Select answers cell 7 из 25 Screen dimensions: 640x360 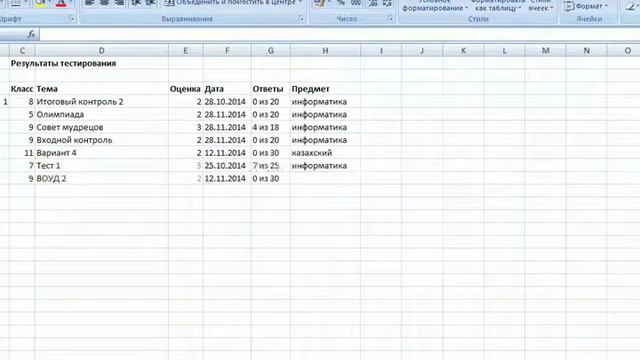(x=271, y=166)
